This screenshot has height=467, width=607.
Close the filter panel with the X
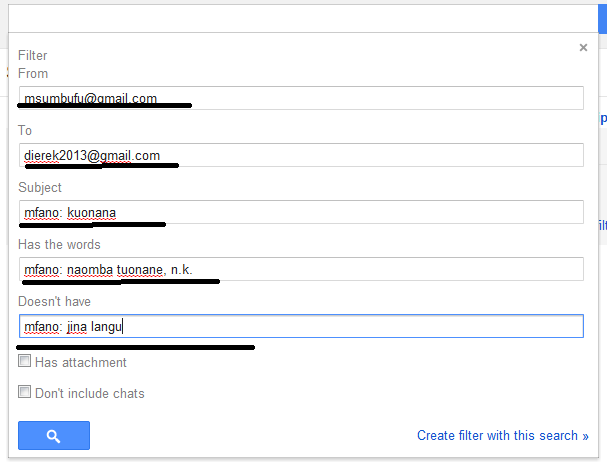[x=583, y=47]
